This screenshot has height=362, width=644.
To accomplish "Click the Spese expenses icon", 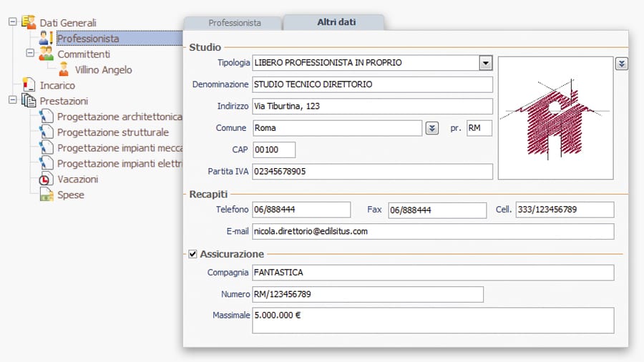I will click(x=47, y=195).
